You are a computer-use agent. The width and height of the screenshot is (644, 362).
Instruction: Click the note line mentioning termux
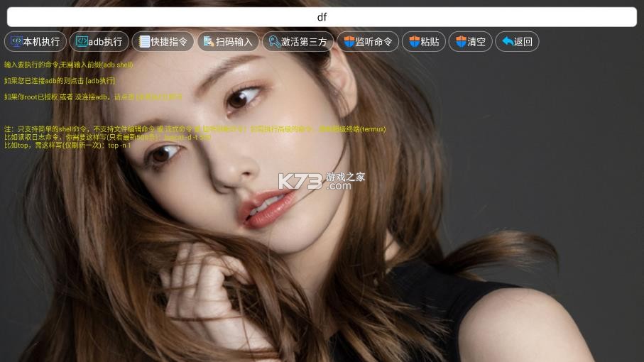tap(195, 129)
